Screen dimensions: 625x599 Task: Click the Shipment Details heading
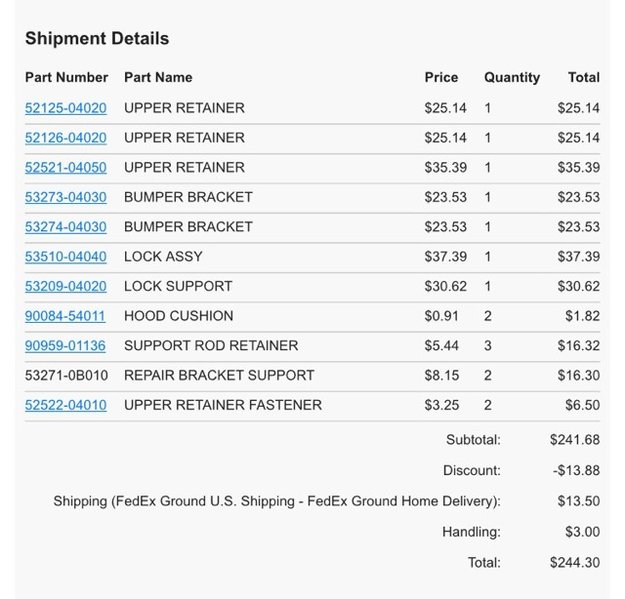[x=97, y=39]
